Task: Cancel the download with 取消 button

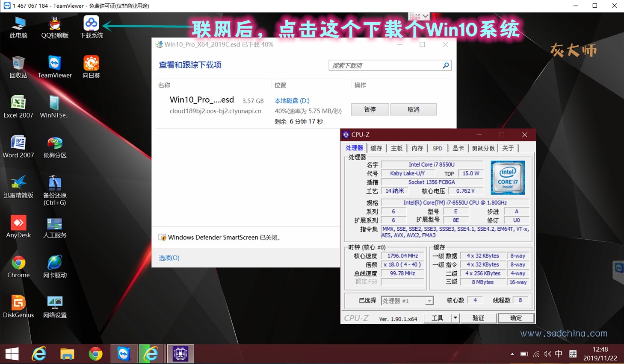Action: 414,109
